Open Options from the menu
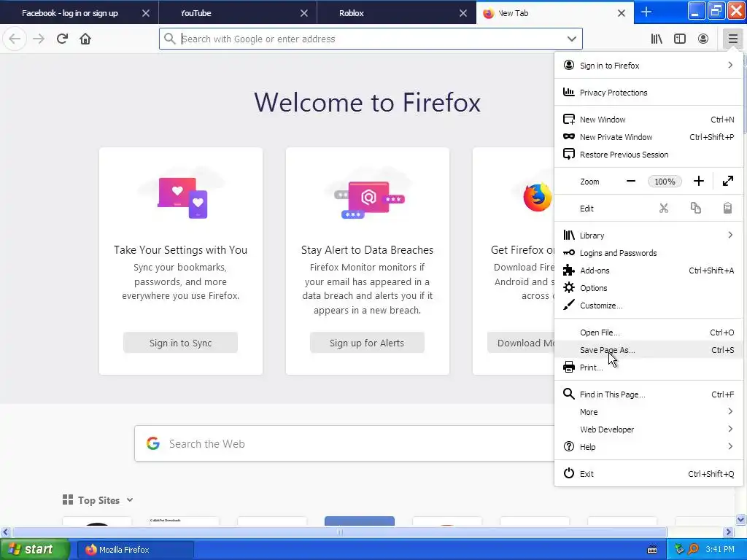 pos(649,288)
